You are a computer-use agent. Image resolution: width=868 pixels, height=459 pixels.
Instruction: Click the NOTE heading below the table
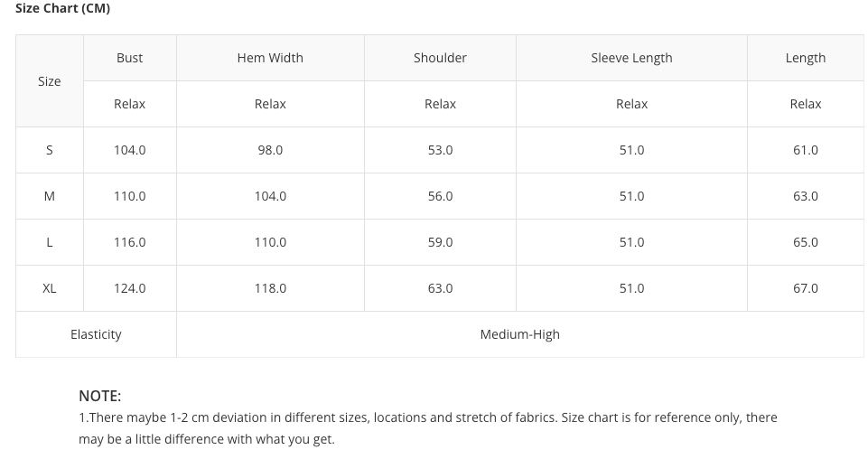pos(99,396)
